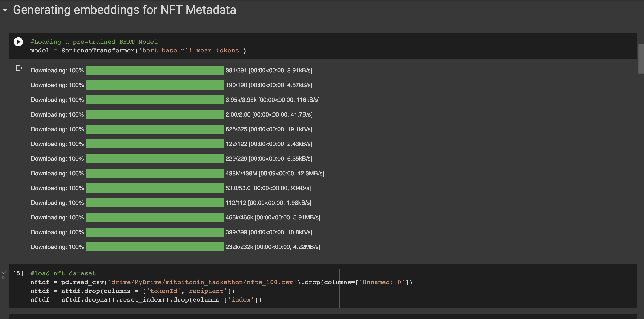Image resolution: width=644 pixels, height=319 pixels.
Task: Click the #Loading a pre-trained BERT comment
Action: tap(94, 42)
